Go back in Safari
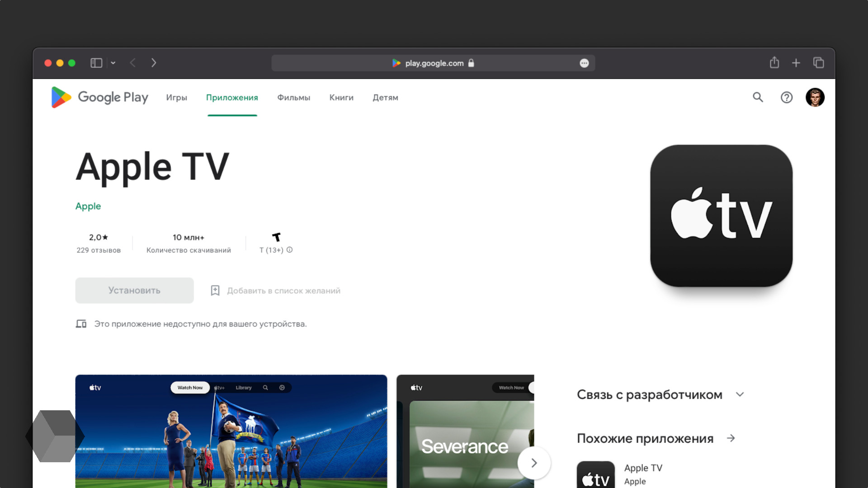868x488 pixels. click(133, 63)
